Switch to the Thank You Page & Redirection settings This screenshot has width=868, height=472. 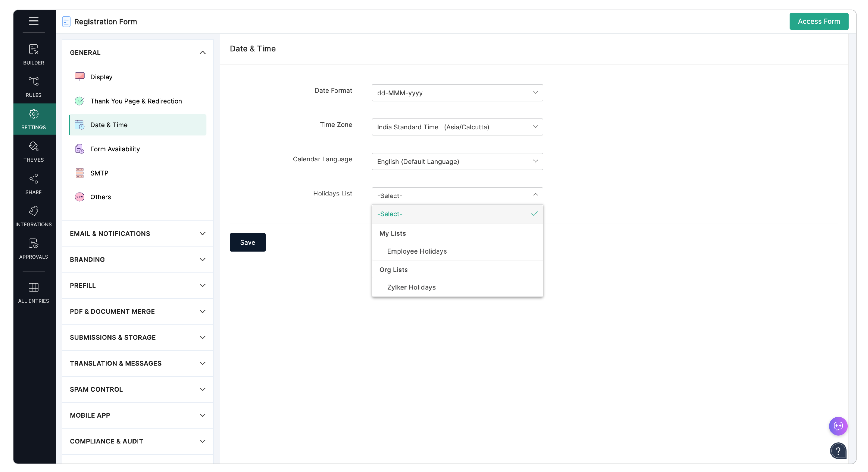[x=136, y=101]
